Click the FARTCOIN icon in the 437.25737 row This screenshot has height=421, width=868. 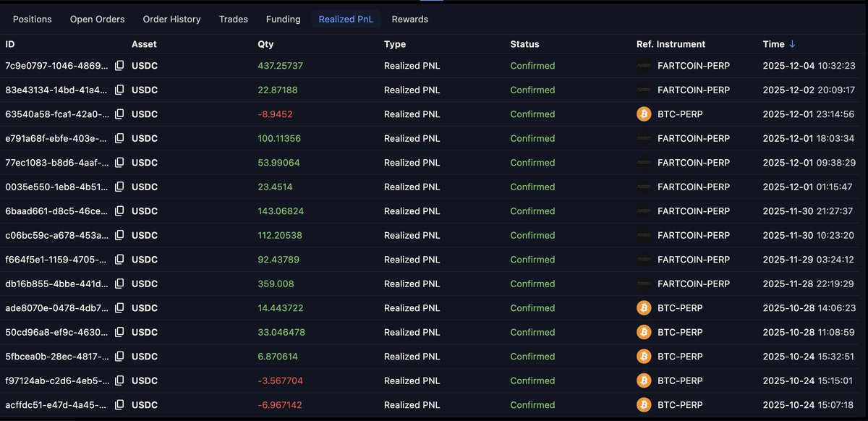644,66
